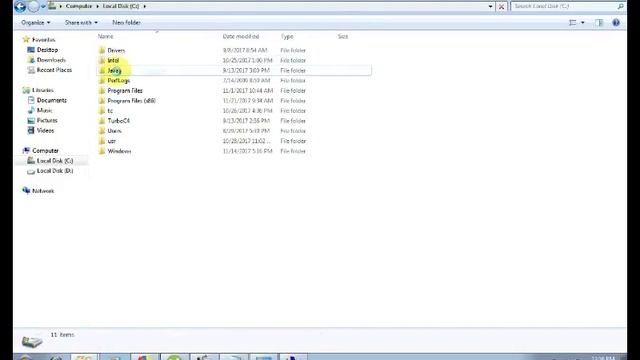
Task: Sort by the Name column header
Action: pos(105,36)
